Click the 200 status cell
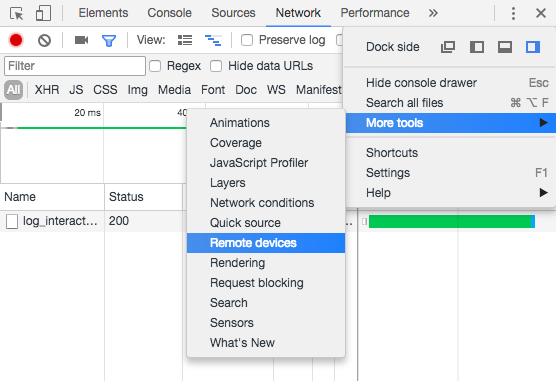 119,221
